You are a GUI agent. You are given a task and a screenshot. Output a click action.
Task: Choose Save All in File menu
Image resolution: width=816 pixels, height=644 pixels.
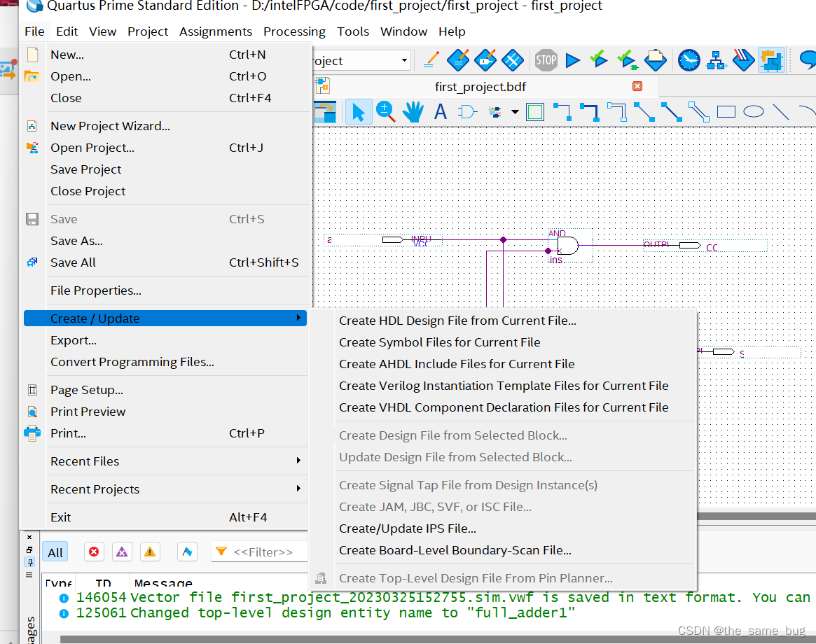pos(165,262)
